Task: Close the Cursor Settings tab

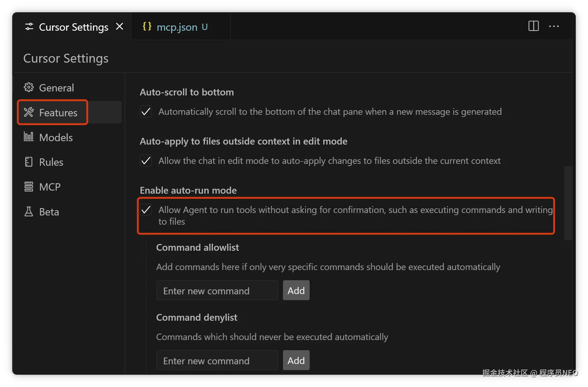Action: [x=120, y=27]
